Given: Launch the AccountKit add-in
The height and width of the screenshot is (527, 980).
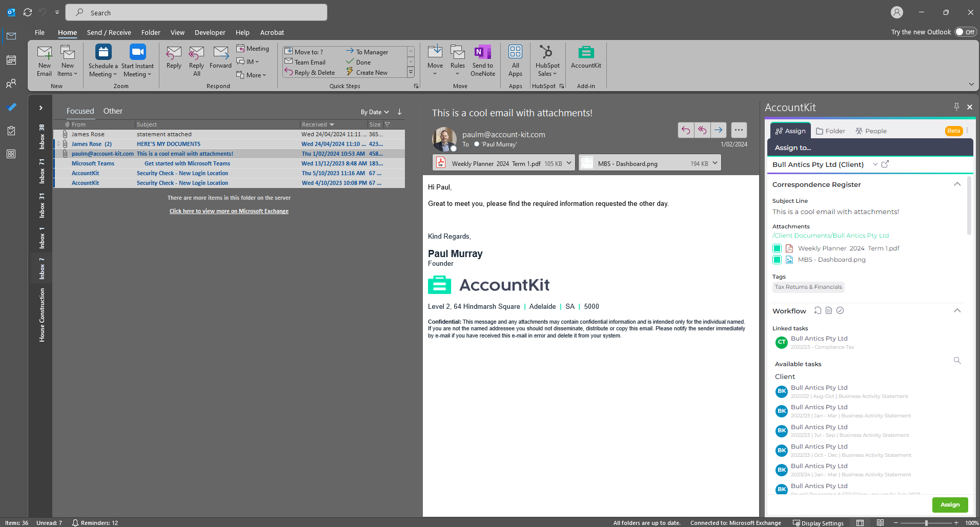Looking at the screenshot, I should [x=586, y=57].
